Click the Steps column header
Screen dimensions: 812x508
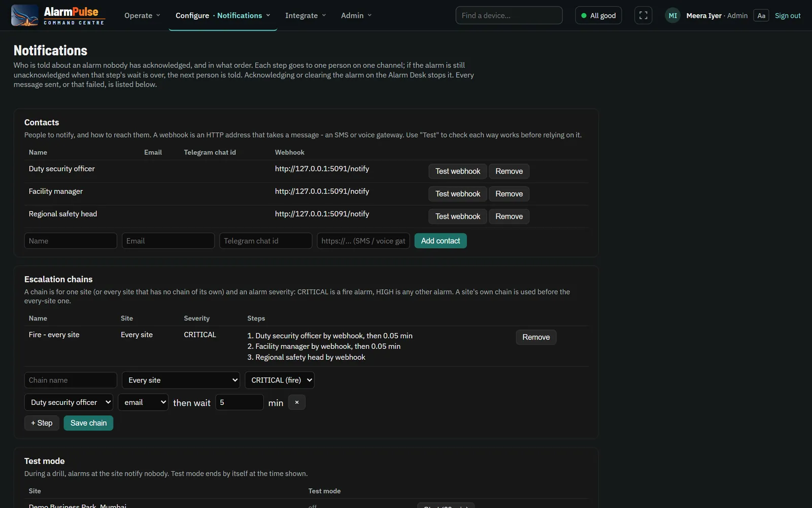click(256, 319)
